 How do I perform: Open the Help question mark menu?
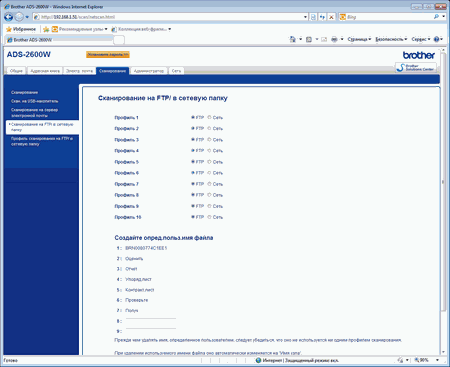438,39
